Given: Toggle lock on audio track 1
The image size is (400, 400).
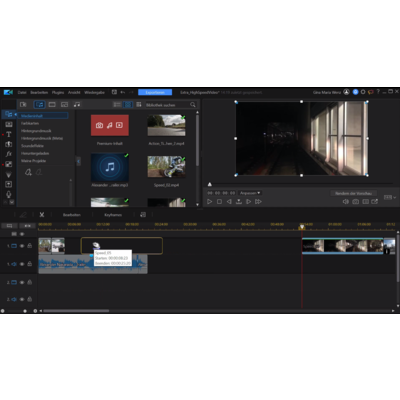Looking at the screenshot, I should tap(30, 264).
